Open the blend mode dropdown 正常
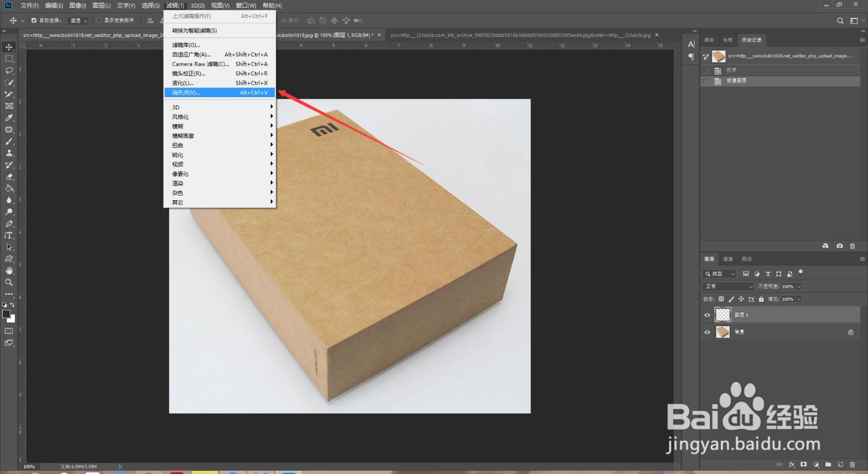 [729, 286]
